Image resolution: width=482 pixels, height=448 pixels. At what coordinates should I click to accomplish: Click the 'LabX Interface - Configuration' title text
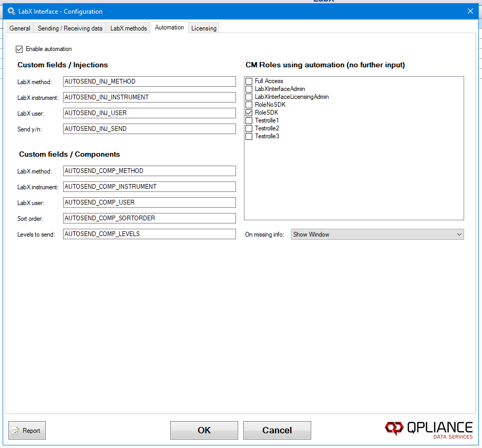tap(60, 12)
